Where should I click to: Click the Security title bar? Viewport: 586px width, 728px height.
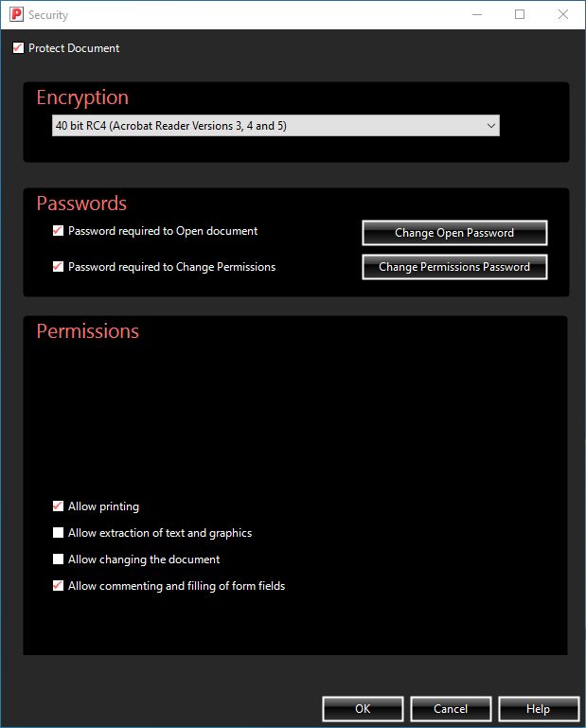(x=237, y=15)
